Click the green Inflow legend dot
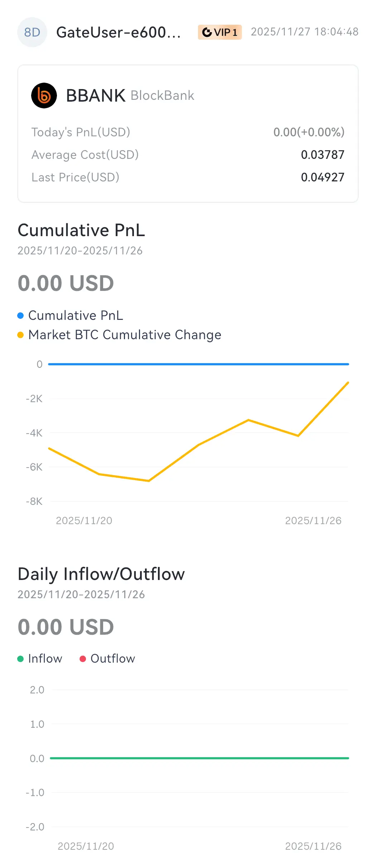 20,659
